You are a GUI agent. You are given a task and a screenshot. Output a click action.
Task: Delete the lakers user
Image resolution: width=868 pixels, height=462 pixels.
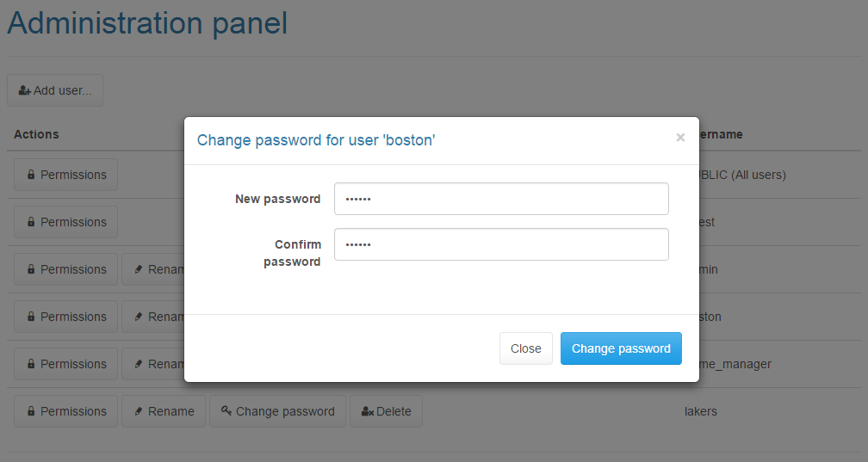pyautogui.click(x=386, y=411)
